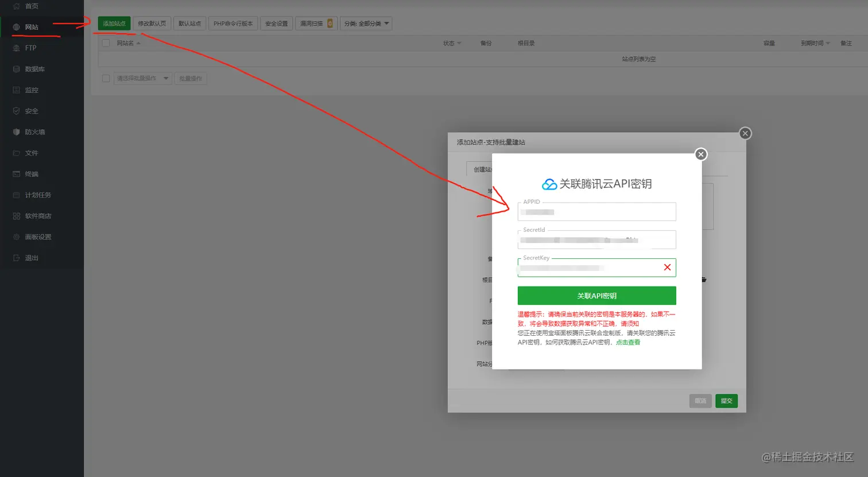
Task: Click the 默认站点 button
Action: (189, 24)
